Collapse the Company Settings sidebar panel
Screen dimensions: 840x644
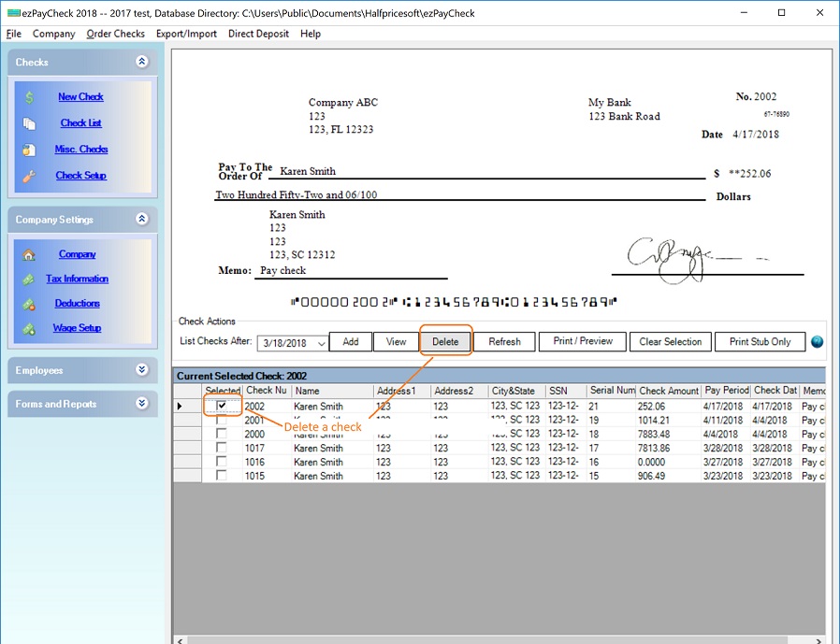pyautogui.click(x=142, y=219)
